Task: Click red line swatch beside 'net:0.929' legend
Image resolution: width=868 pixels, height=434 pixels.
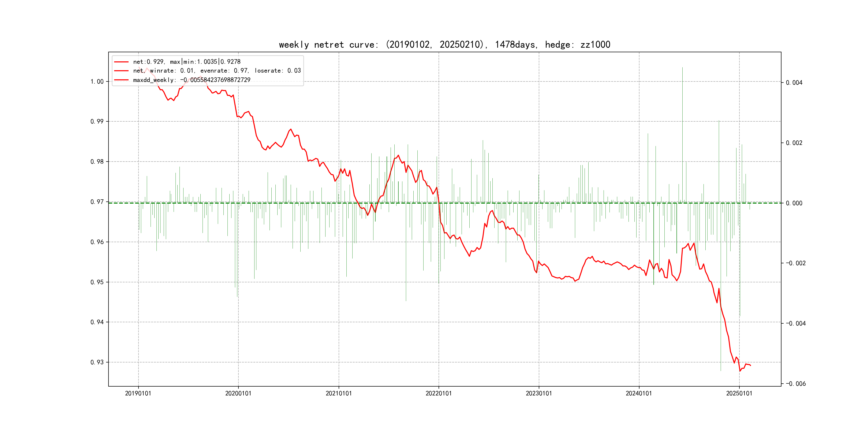Action: pos(121,62)
